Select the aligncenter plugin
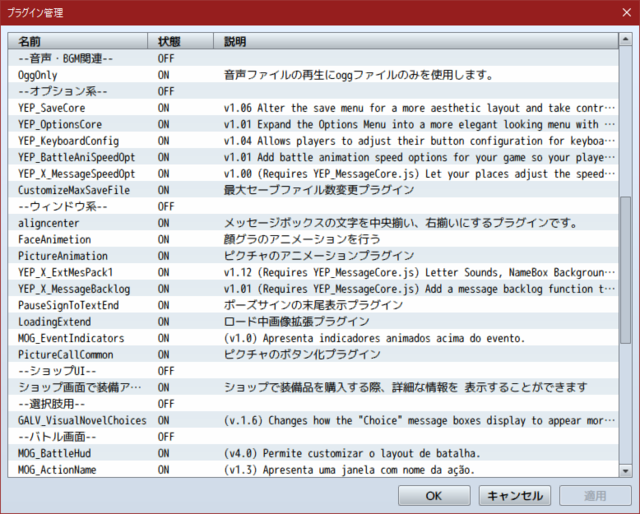Screen dimensions: 640x514 pyautogui.click(x=313, y=223)
